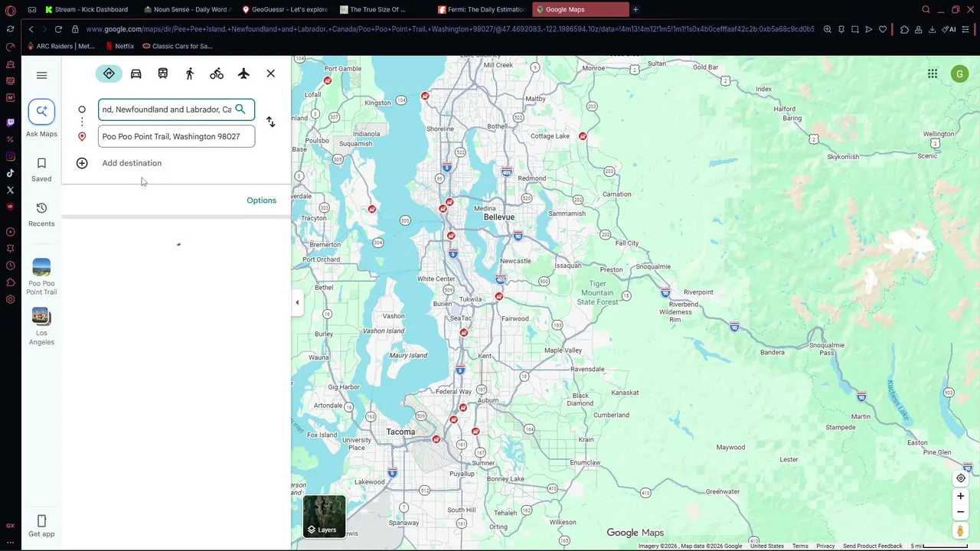Open the Layers map type selector
Image resolution: width=980 pixels, height=551 pixels.
click(x=324, y=517)
